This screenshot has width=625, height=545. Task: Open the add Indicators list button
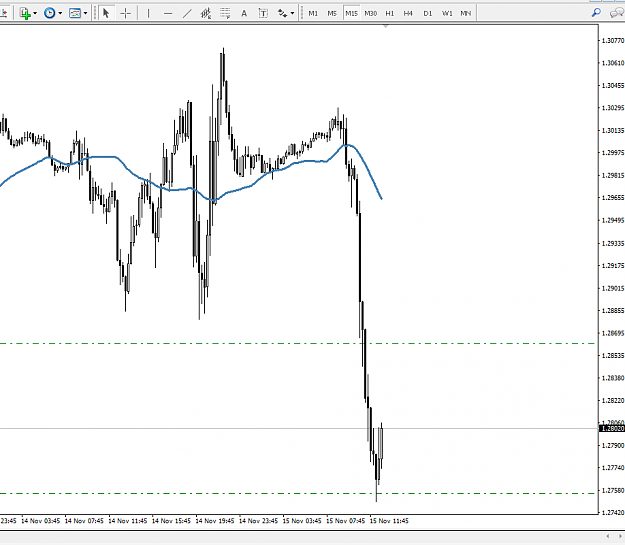(x=25, y=13)
